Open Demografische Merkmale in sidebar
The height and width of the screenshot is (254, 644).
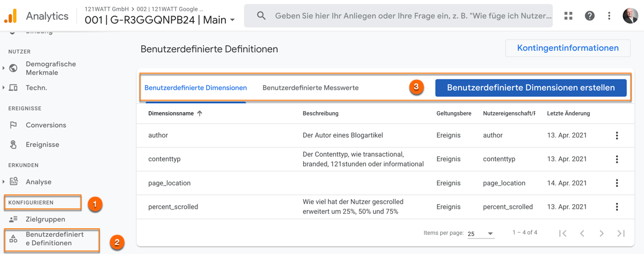click(51, 68)
